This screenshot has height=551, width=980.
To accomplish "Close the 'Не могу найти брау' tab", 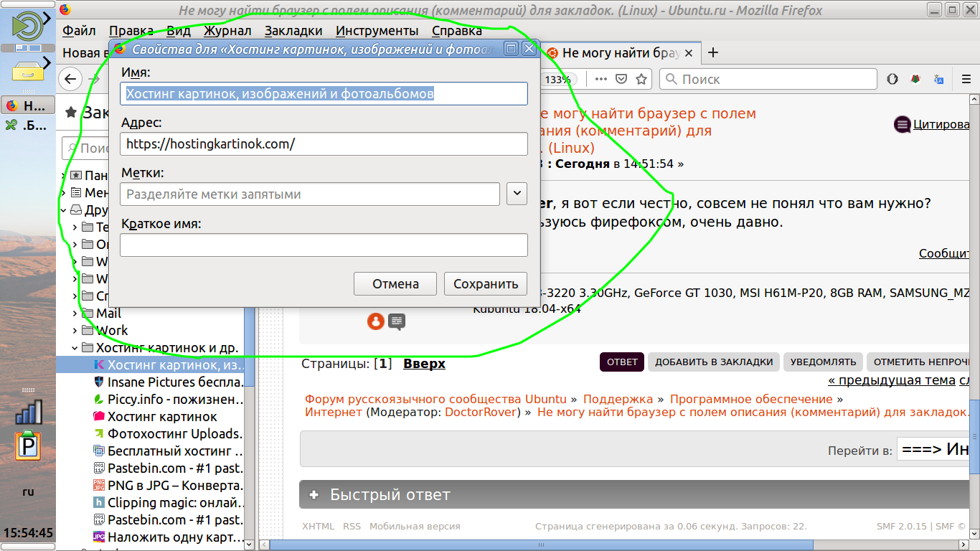I will pyautogui.click(x=689, y=53).
